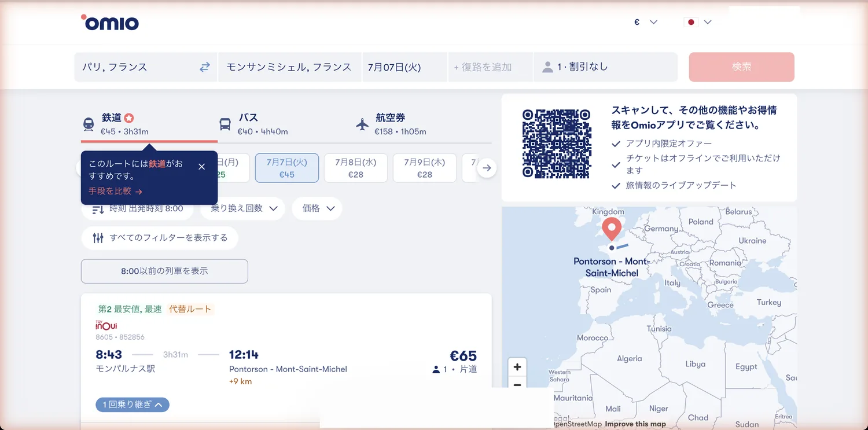868x430 pixels.
Task: Click the Omio logo
Action: point(110,22)
